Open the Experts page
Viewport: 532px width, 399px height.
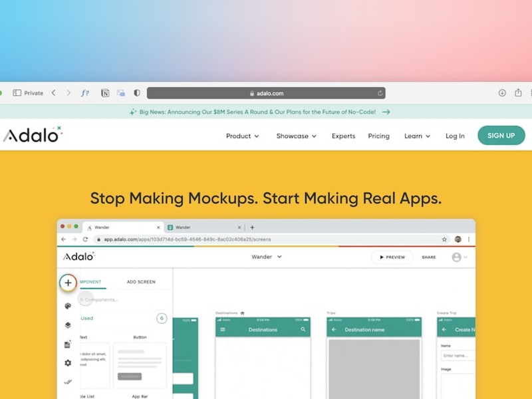pos(343,136)
